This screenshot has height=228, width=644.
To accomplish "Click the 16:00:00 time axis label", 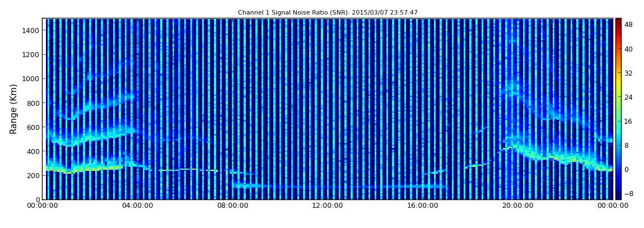I will coord(423,206).
